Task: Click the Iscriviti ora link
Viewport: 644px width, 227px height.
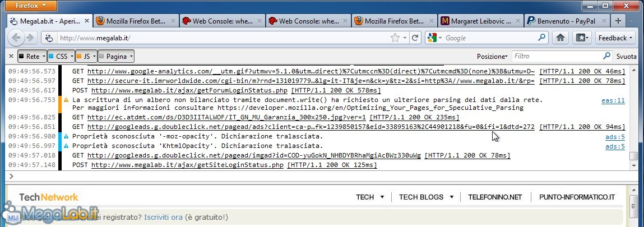Action: (x=163, y=217)
